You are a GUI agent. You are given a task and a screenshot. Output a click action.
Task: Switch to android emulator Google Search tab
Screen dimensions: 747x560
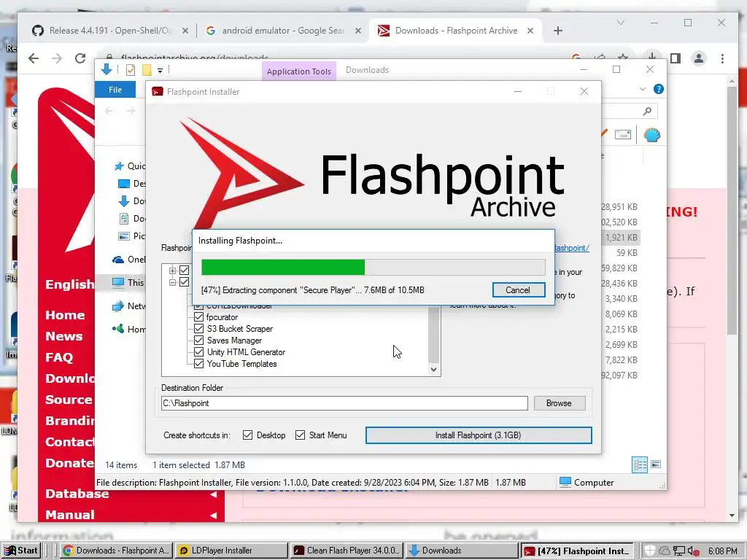click(x=282, y=31)
